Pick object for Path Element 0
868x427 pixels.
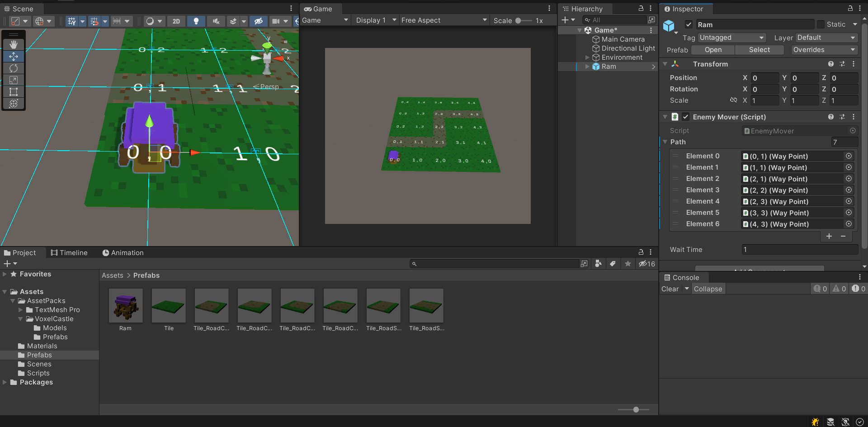[x=849, y=156]
